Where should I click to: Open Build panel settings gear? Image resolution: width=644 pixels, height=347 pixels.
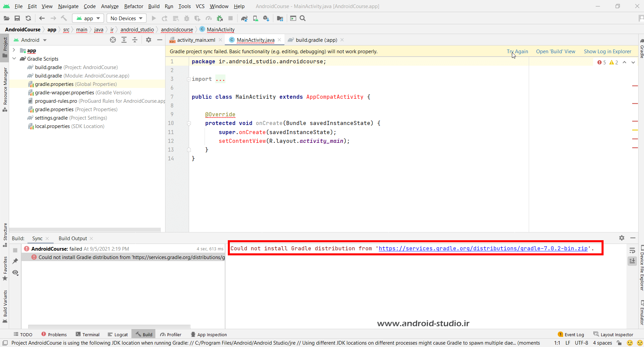pos(622,238)
